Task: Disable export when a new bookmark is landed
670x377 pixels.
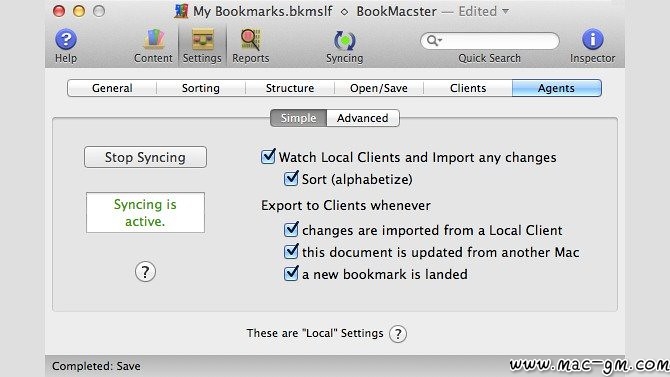Action: click(x=291, y=273)
